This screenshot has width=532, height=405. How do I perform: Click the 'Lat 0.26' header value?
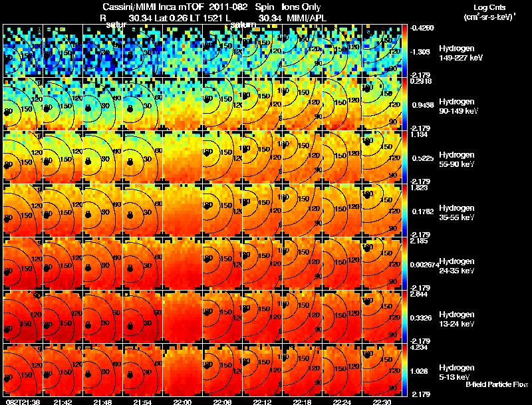click(171, 18)
